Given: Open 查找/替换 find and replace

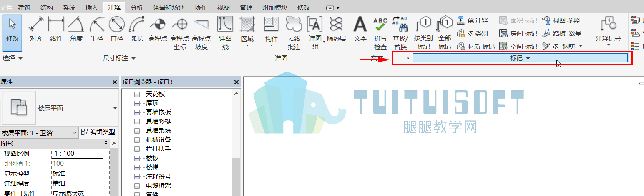Looking at the screenshot, I should (400, 33).
